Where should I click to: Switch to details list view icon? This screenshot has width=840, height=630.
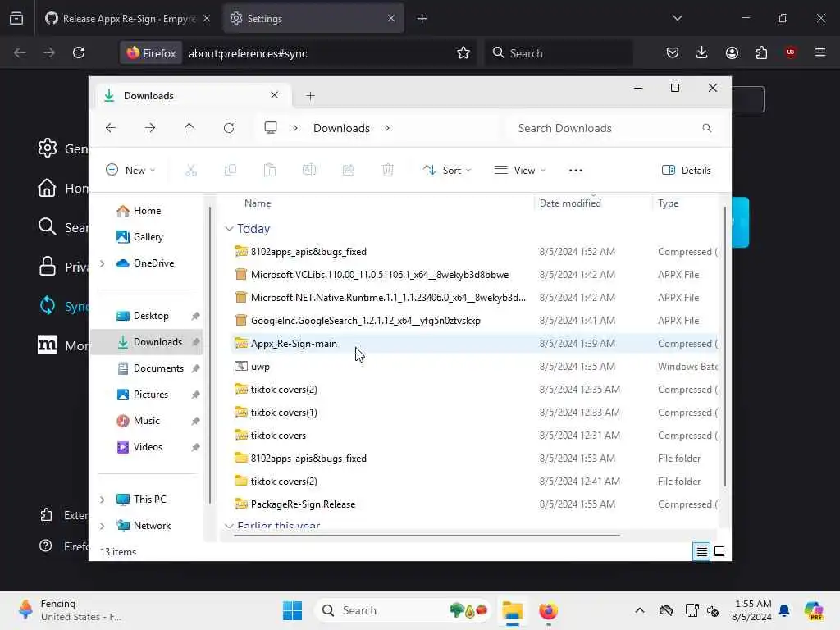pyautogui.click(x=702, y=551)
